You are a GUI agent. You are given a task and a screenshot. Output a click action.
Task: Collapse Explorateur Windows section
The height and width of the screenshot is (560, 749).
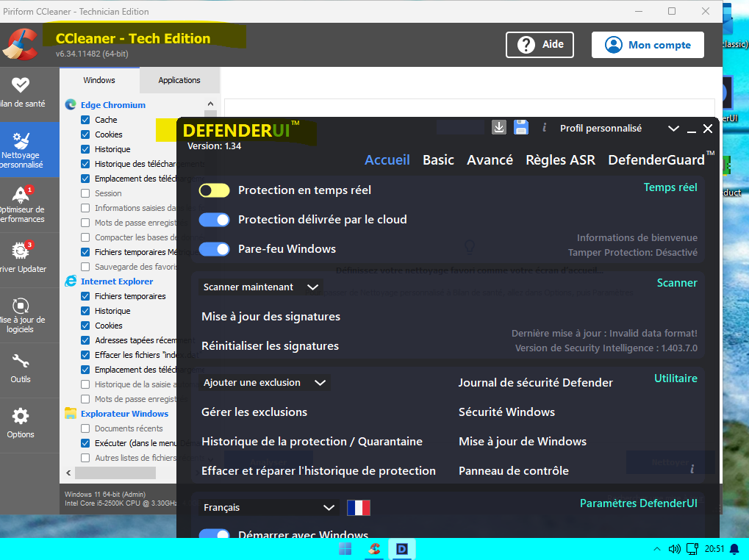tap(124, 414)
